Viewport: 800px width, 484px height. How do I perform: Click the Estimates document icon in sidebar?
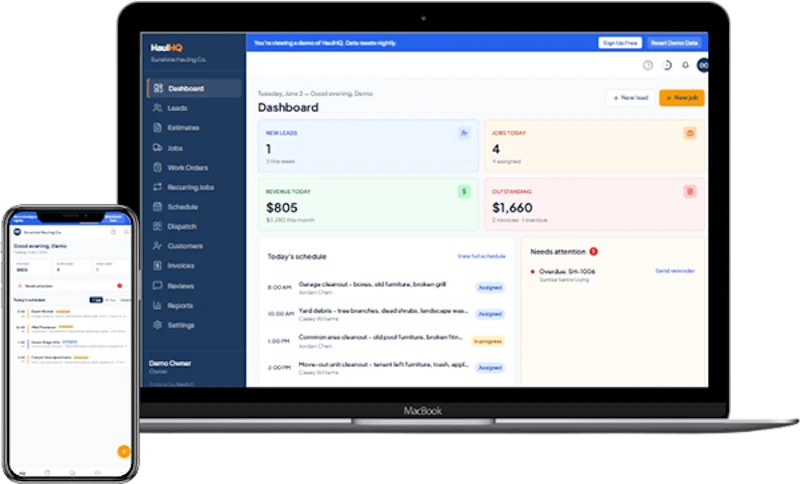point(158,128)
